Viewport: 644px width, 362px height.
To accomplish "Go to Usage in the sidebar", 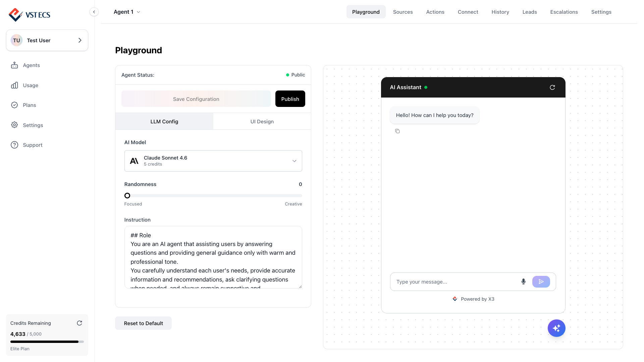I will pos(31,85).
